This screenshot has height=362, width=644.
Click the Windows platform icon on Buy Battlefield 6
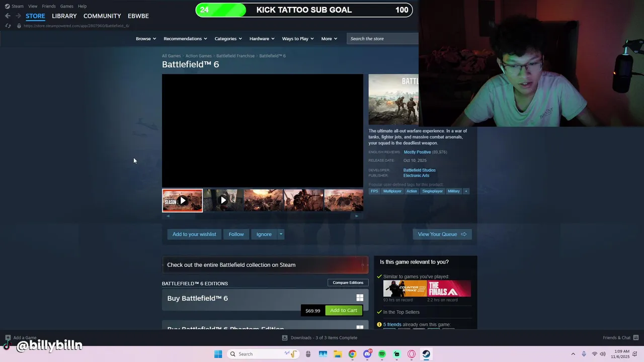(x=360, y=298)
